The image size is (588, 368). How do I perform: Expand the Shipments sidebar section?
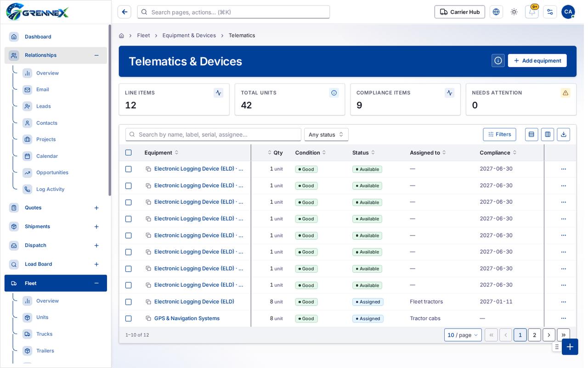[96, 227]
